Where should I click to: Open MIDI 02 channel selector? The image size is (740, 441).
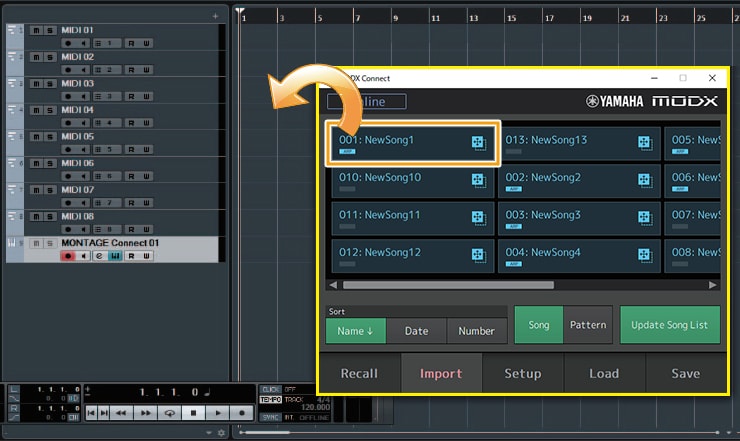pyautogui.click(x=106, y=69)
